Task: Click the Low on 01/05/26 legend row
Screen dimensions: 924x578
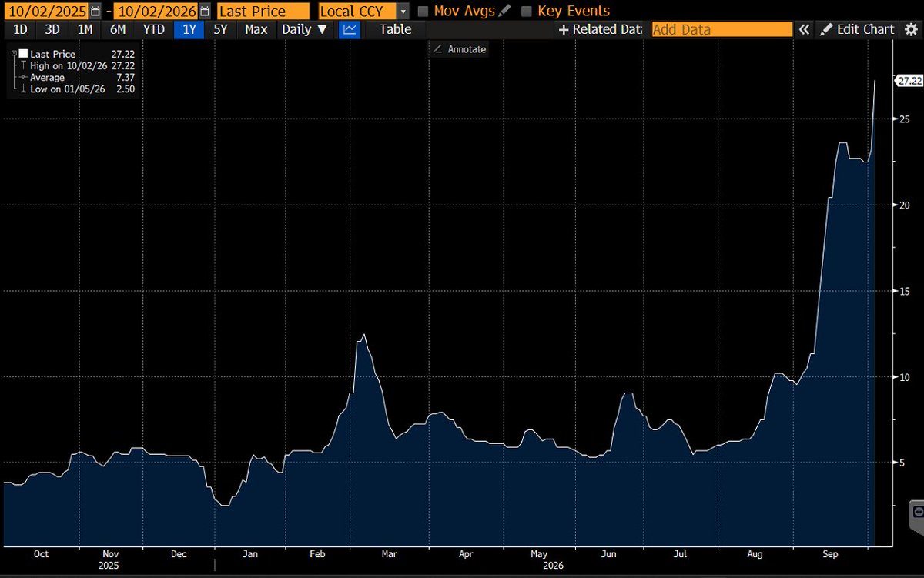Action: pos(76,89)
